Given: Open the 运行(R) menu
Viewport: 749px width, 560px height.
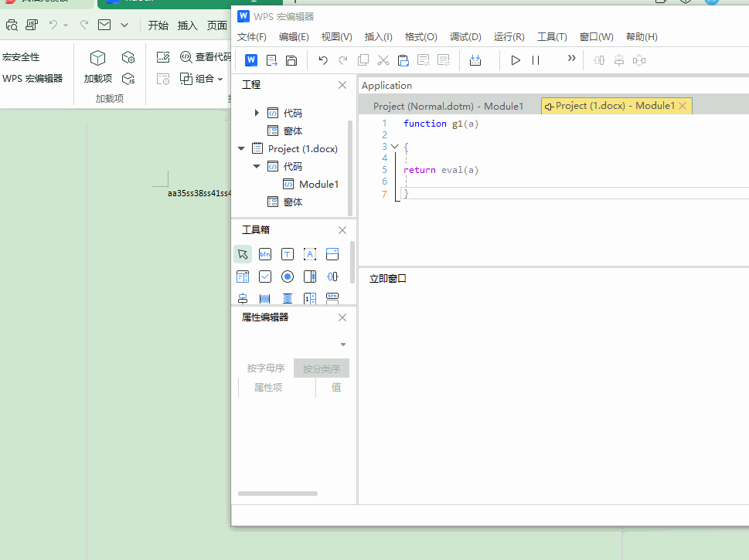Looking at the screenshot, I should tap(509, 37).
